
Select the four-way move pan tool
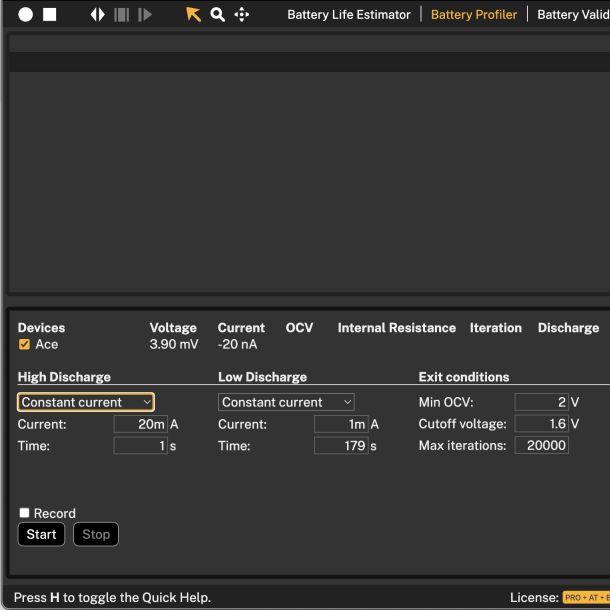241,15
